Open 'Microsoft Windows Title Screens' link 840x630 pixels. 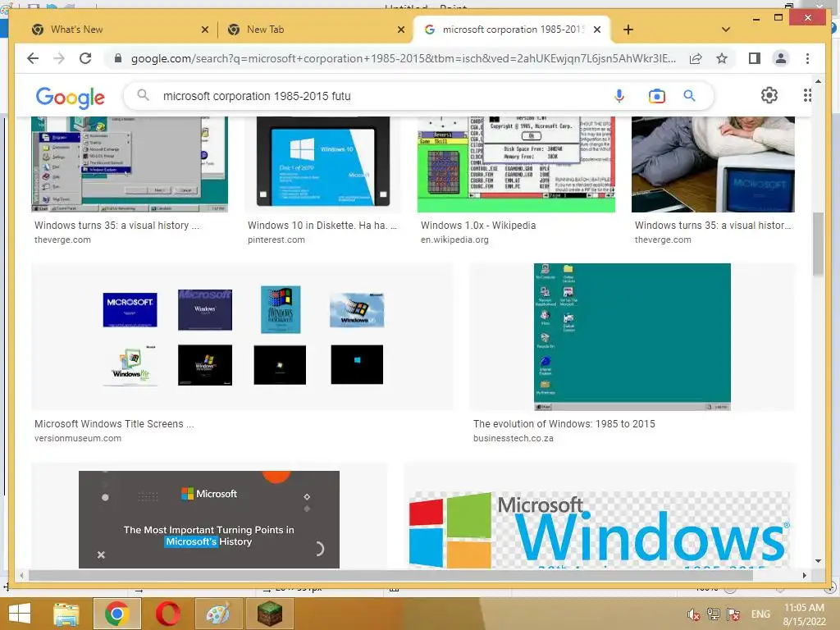[114, 424]
